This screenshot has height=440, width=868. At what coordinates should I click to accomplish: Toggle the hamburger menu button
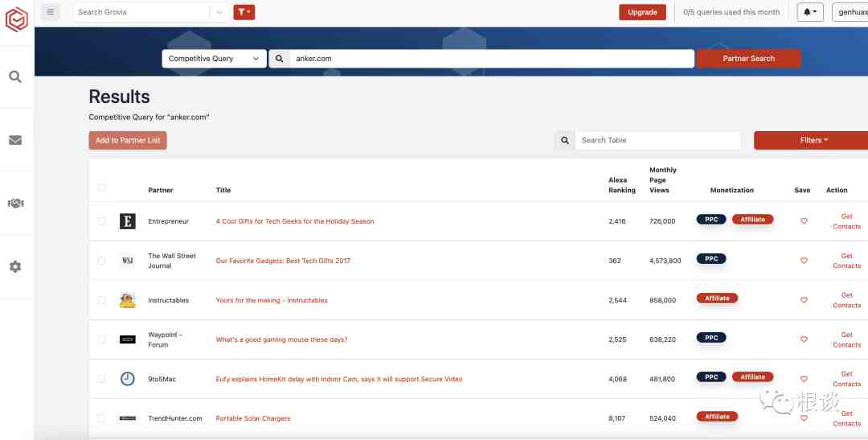51,11
